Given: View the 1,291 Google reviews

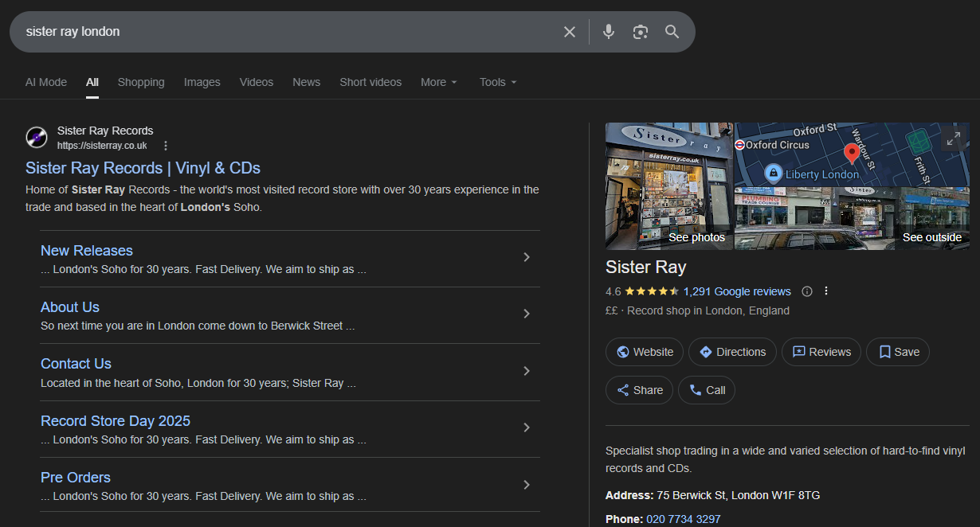Looking at the screenshot, I should coord(737,291).
